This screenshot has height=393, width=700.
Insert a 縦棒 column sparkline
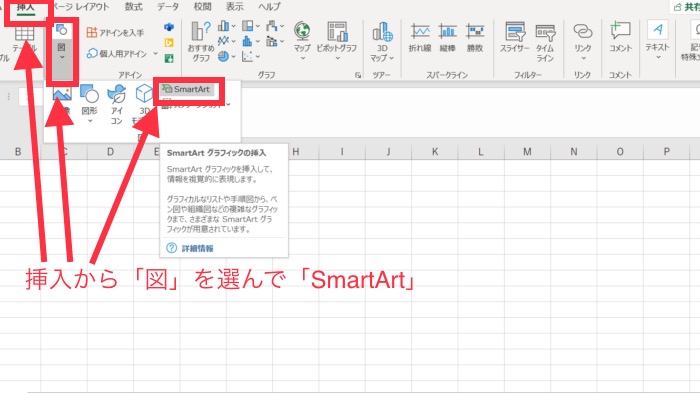447,38
